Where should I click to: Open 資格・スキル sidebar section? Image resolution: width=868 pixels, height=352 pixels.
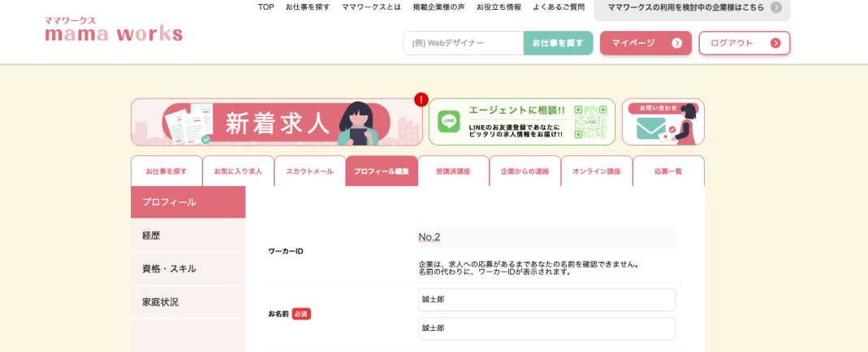pyautogui.click(x=188, y=269)
